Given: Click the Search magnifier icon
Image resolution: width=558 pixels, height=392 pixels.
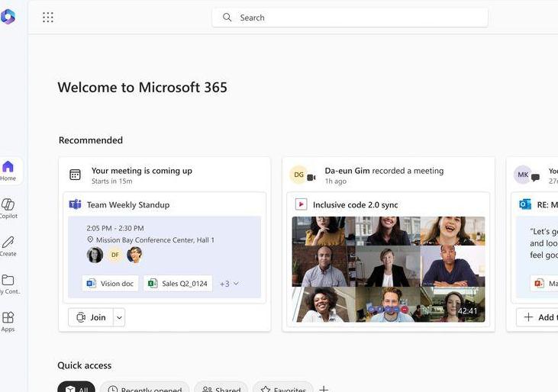Looking at the screenshot, I should click(x=227, y=17).
